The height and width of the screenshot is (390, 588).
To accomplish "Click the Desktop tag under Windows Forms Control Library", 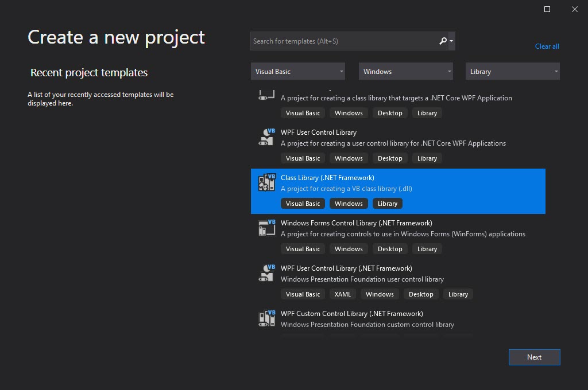I will coord(390,249).
